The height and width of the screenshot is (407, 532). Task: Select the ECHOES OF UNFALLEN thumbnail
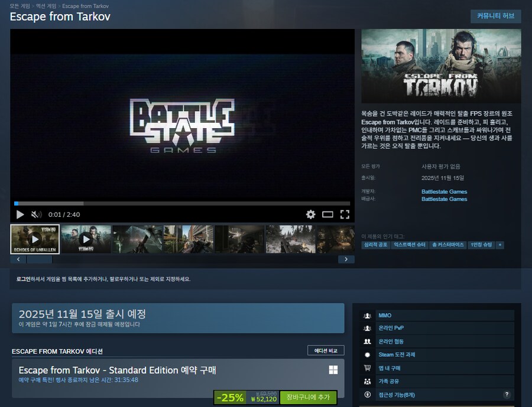tap(34, 239)
